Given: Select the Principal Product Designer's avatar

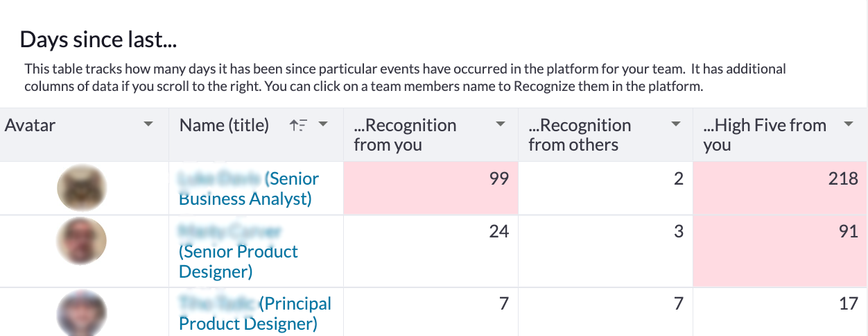Looking at the screenshot, I should click(x=81, y=313).
